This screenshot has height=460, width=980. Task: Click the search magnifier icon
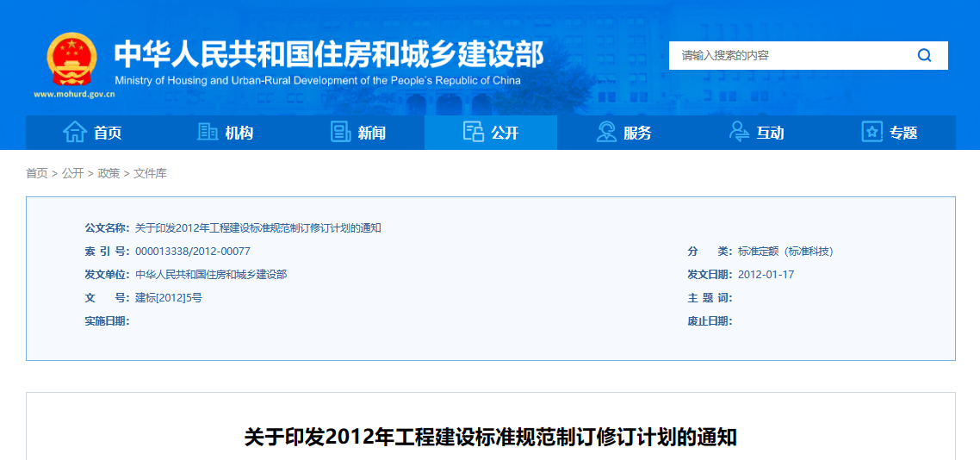coord(924,56)
